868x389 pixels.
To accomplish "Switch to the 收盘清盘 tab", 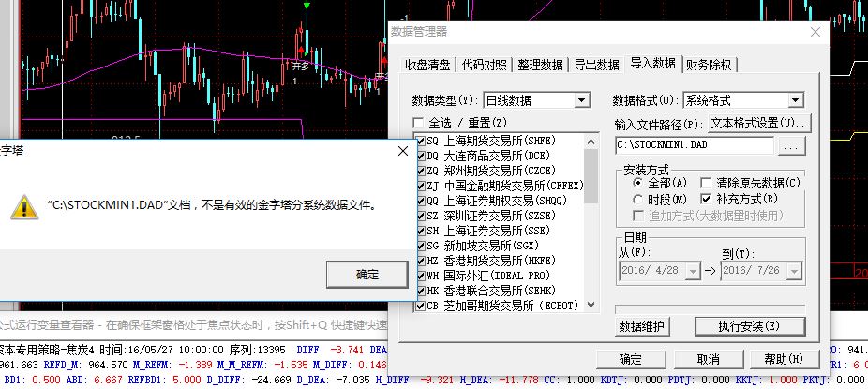I will [427, 65].
